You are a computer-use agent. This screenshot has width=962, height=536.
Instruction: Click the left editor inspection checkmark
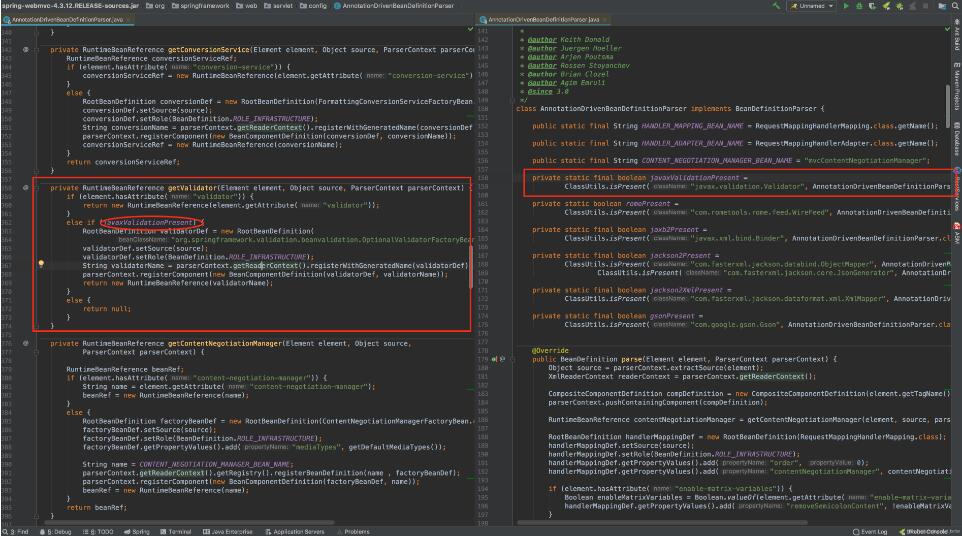click(x=470, y=29)
